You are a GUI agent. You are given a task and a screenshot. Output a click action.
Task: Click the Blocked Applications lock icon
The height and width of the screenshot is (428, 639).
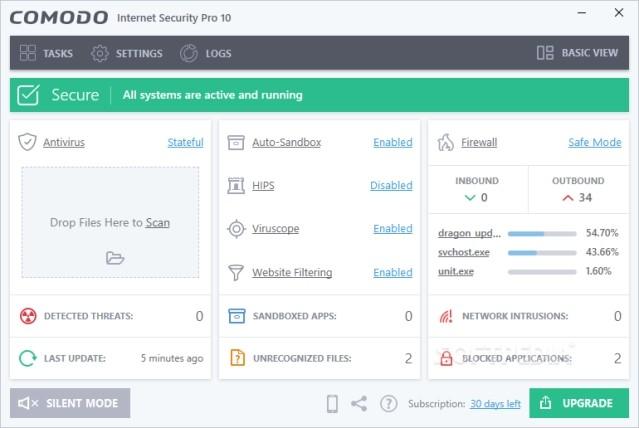[x=446, y=358]
